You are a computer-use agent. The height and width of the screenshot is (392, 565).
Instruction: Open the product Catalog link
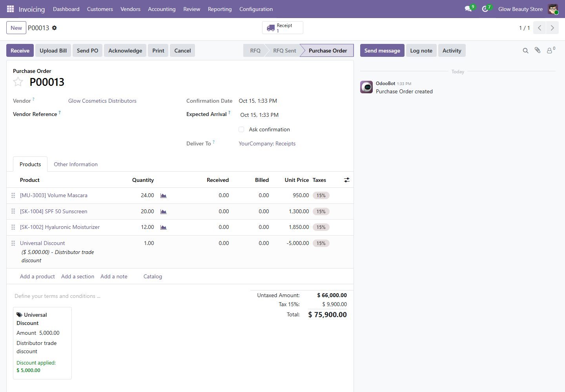153,276
